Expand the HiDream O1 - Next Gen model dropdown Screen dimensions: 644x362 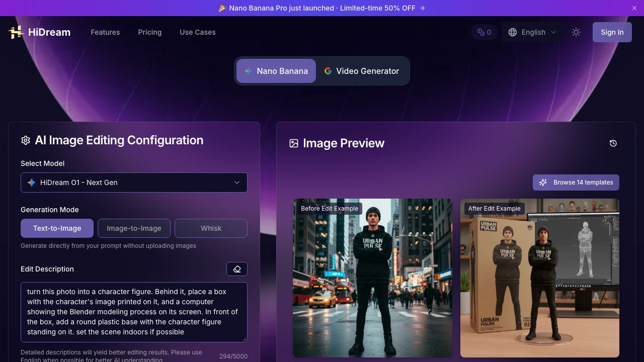pos(134,183)
